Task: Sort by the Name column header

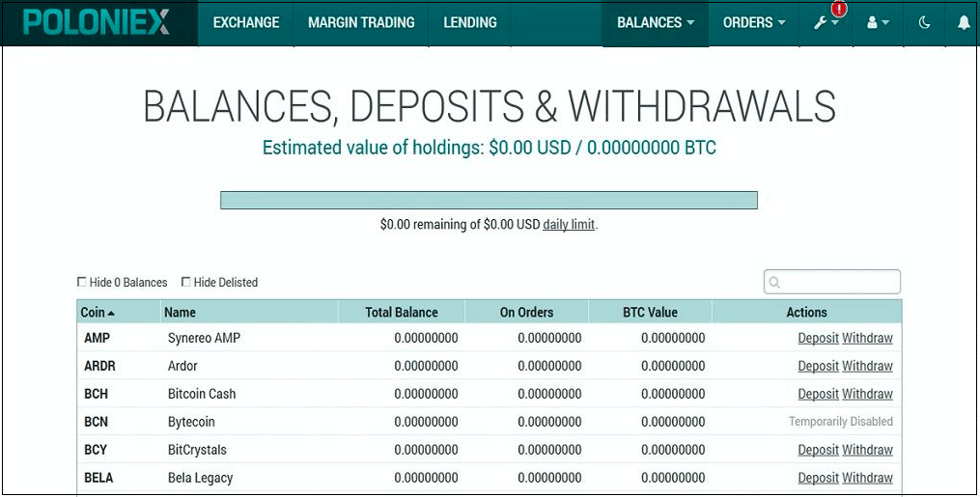Action: (180, 312)
